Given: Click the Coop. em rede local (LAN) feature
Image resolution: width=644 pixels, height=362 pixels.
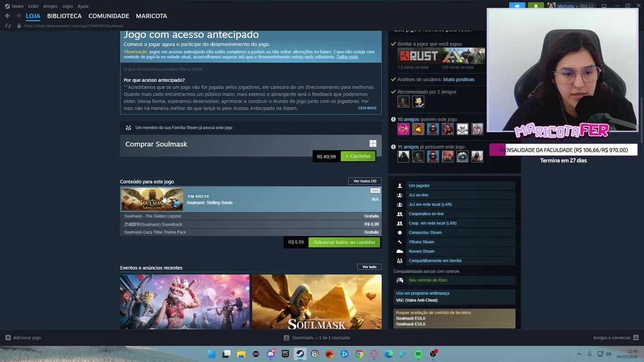Looking at the screenshot, I should tap(433, 223).
